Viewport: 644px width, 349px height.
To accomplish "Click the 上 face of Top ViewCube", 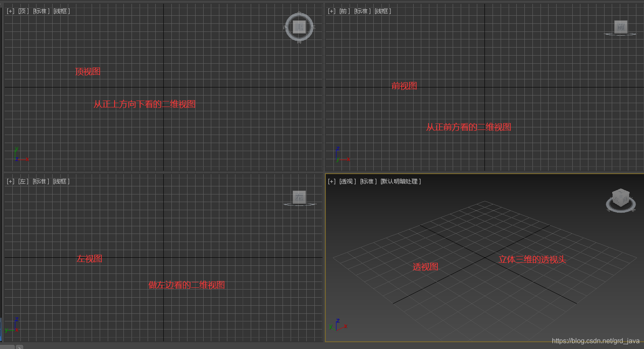I will pyautogui.click(x=300, y=27).
